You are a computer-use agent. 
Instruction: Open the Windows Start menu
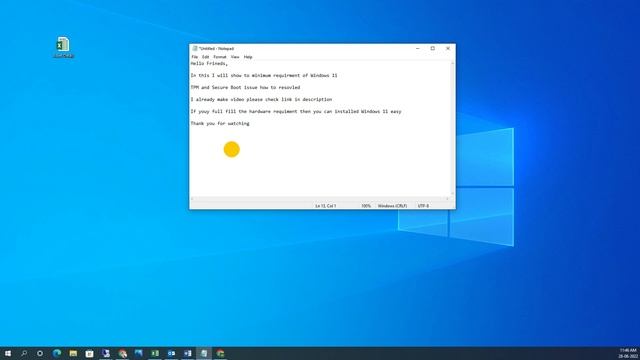[8, 353]
